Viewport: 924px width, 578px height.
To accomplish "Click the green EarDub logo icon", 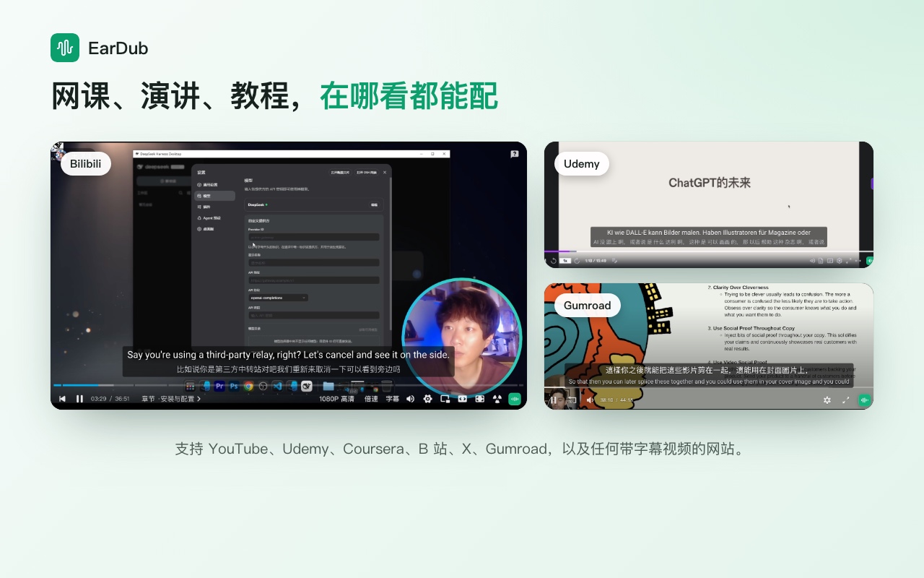I will (x=65, y=48).
